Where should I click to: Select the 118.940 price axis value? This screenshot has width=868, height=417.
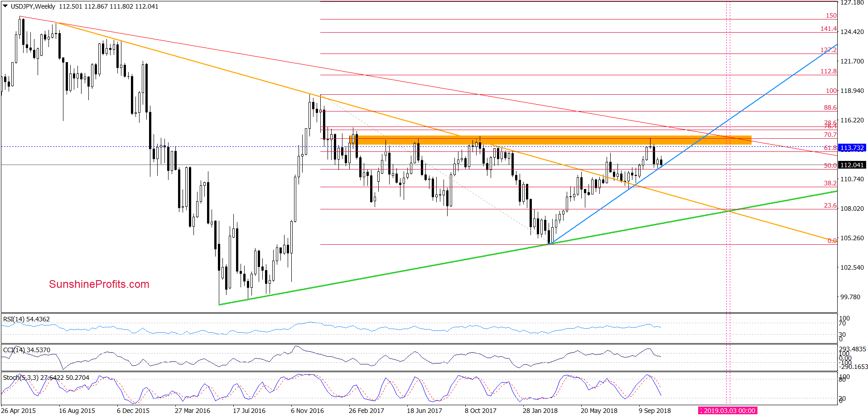click(x=852, y=91)
